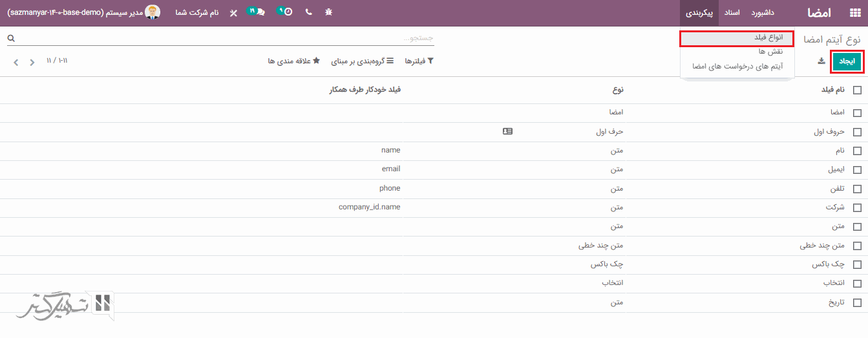Open activities clock icon with badge

pyautogui.click(x=284, y=12)
